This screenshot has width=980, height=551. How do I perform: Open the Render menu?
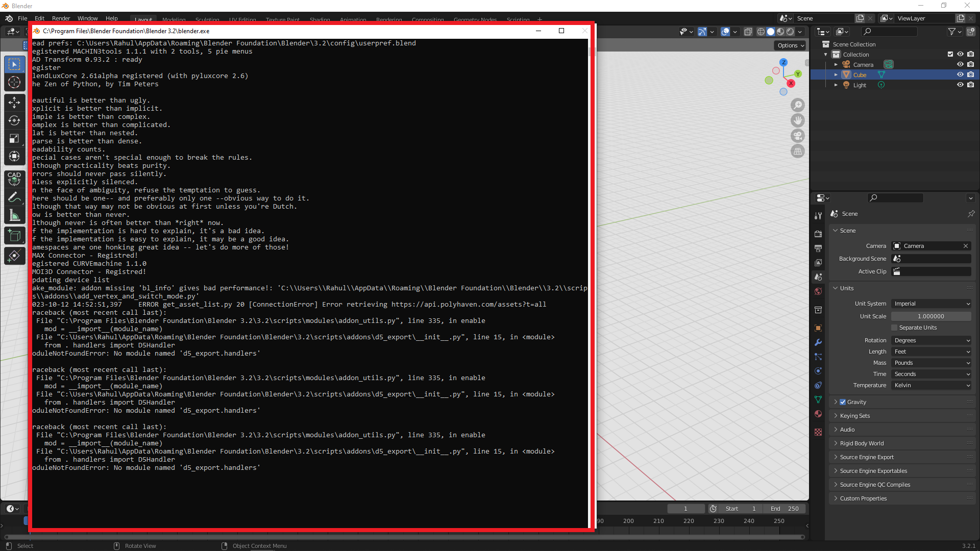(x=61, y=18)
